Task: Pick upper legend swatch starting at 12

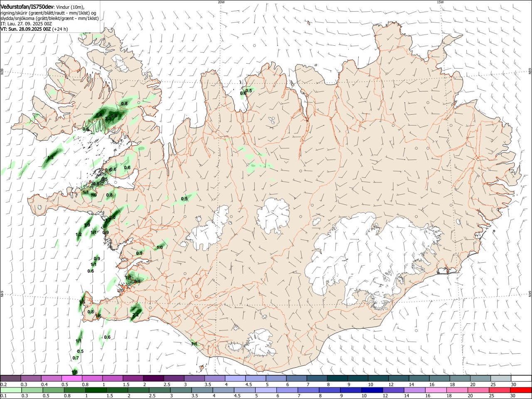Action: 398,378
